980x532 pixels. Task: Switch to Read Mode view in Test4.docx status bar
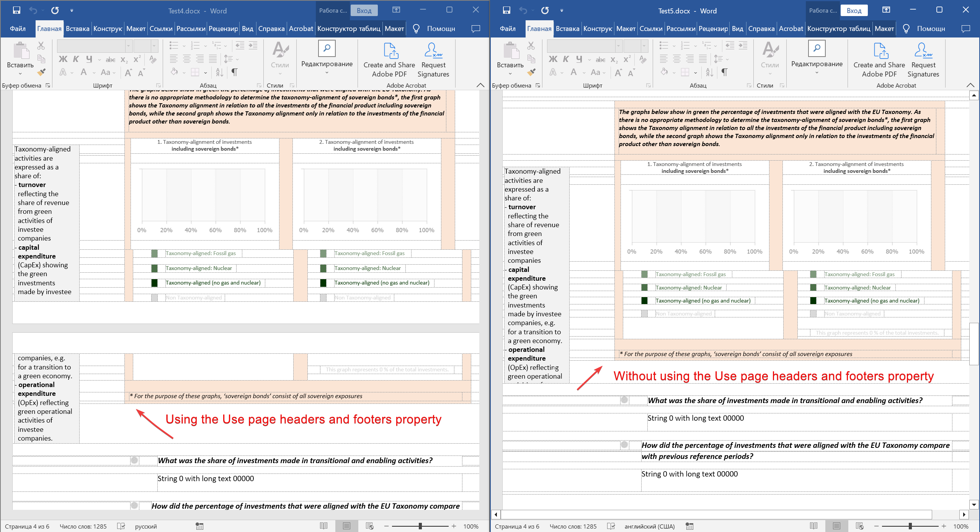pyautogui.click(x=324, y=526)
